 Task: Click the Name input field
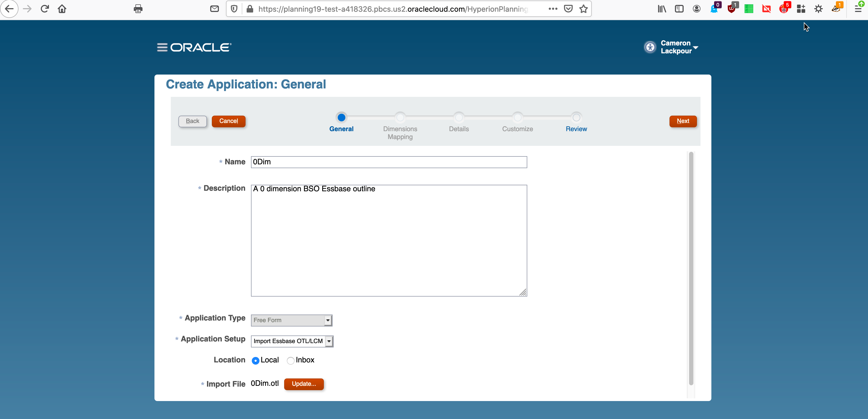point(389,162)
